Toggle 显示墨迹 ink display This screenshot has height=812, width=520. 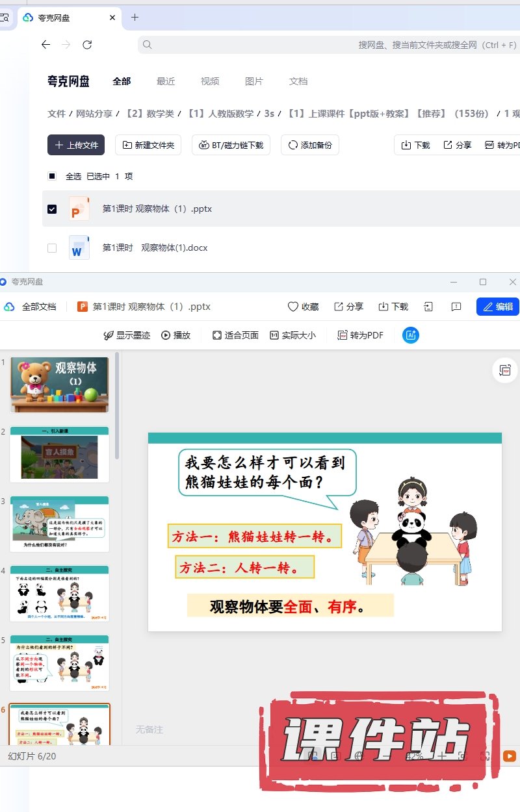coord(127,335)
